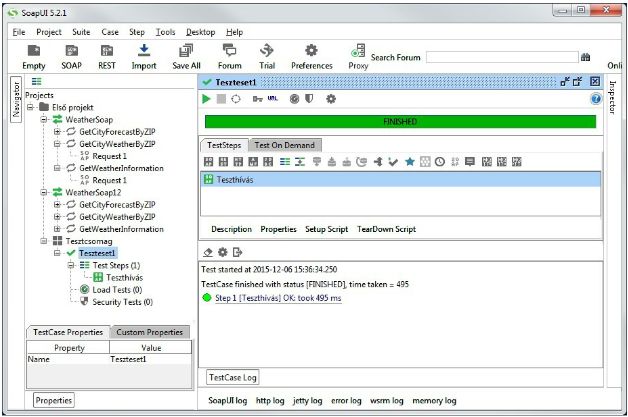The width and height of the screenshot is (628, 417).
Task: Click the checkmark assertion step icon
Action: pyautogui.click(x=393, y=162)
